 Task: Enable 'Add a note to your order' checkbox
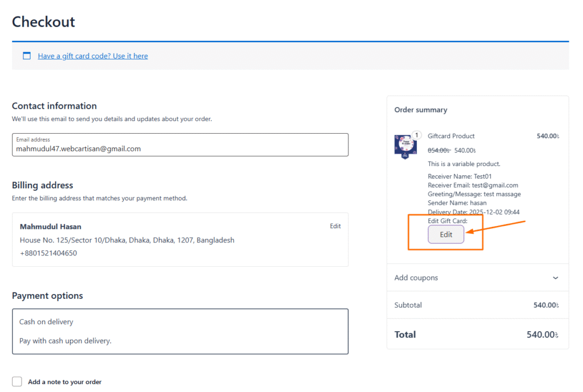click(x=17, y=382)
